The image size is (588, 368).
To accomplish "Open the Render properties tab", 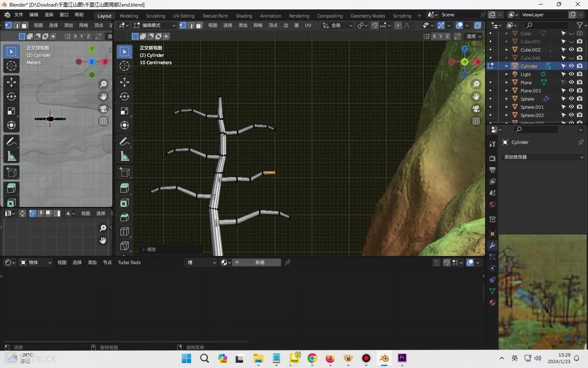I will (x=492, y=158).
